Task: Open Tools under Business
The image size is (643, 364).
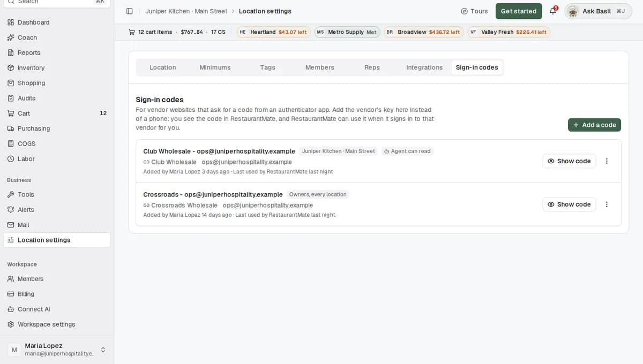Action: tap(57, 195)
